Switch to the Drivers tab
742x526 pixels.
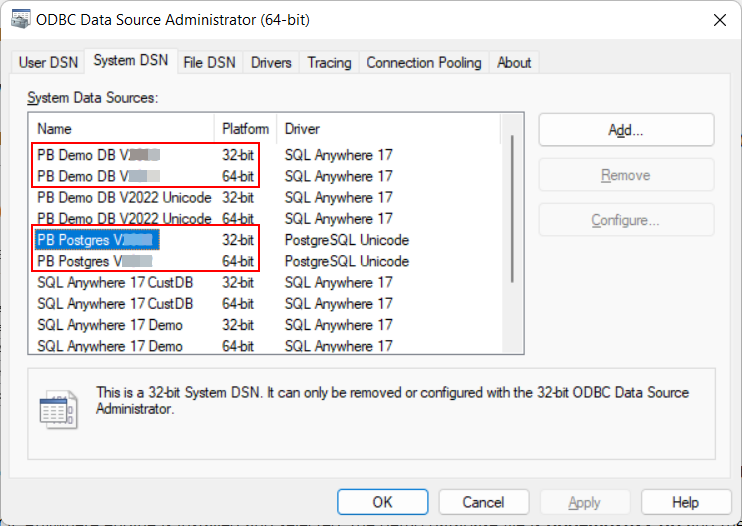tap(271, 62)
